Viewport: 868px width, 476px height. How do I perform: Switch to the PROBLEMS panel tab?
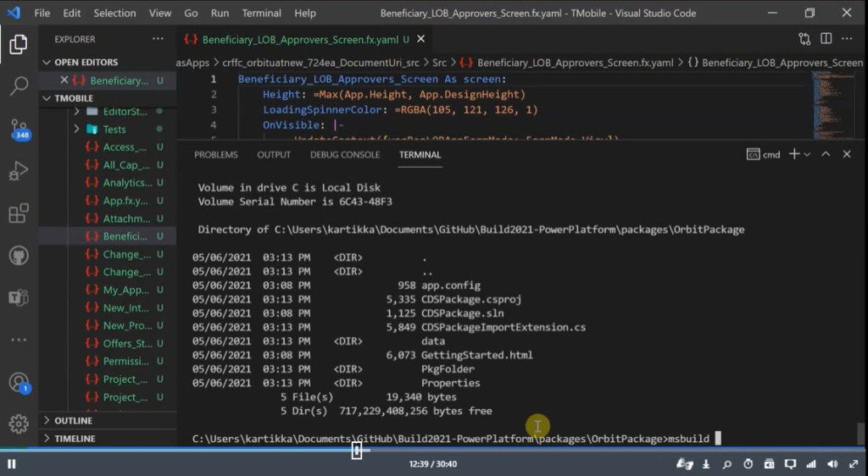tap(216, 155)
